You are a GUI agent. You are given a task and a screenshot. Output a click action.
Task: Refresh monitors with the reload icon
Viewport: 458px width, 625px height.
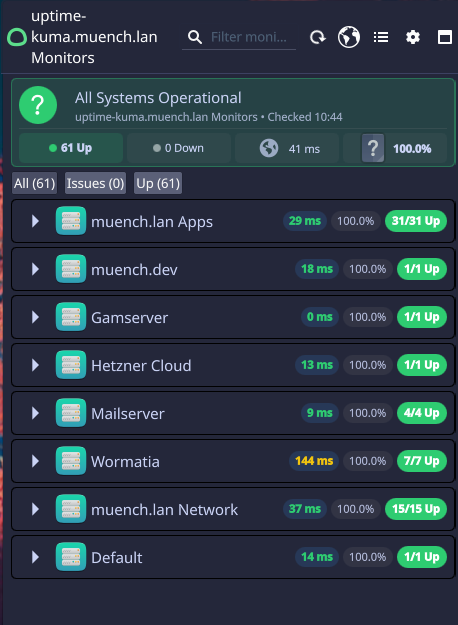pos(318,37)
